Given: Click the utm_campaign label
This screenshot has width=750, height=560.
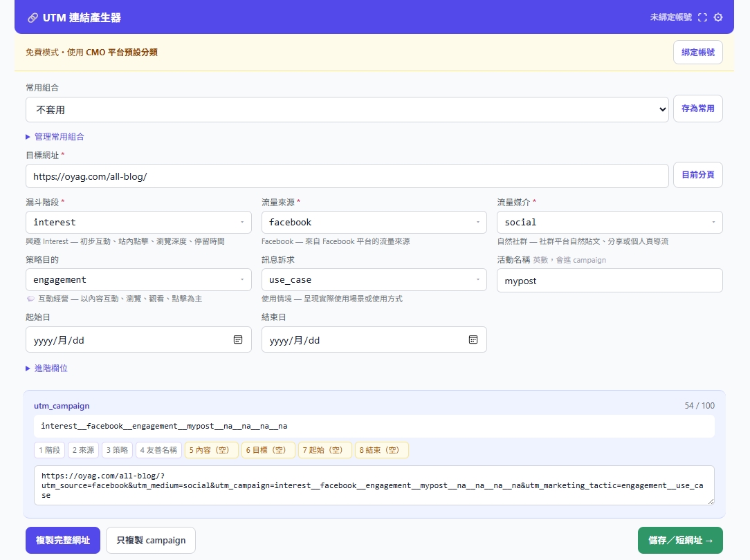Looking at the screenshot, I should [62, 406].
